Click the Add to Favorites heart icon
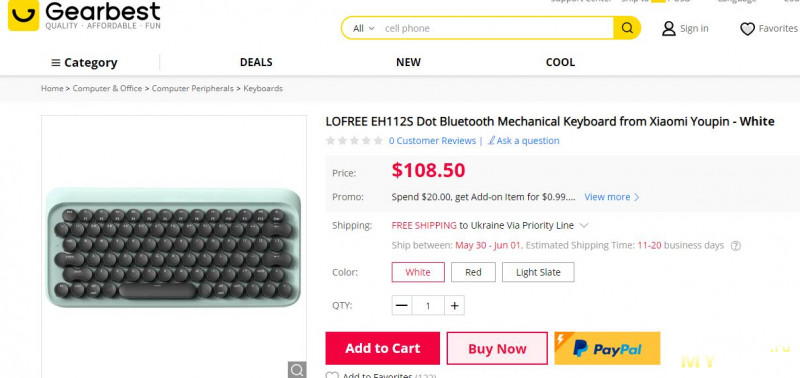Viewport: 800px width, 378px height. point(332,375)
